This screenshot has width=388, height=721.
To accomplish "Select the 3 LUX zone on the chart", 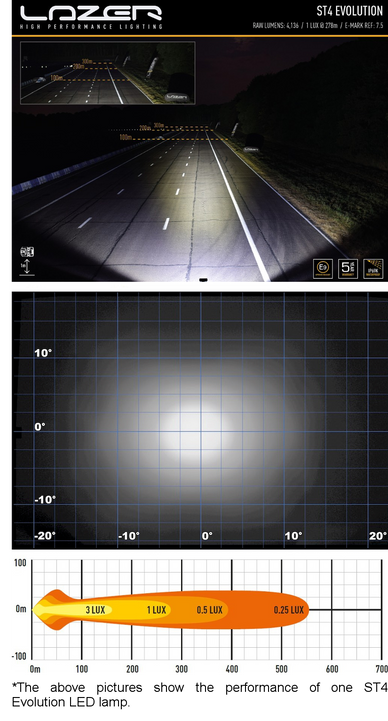I will [95, 610].
